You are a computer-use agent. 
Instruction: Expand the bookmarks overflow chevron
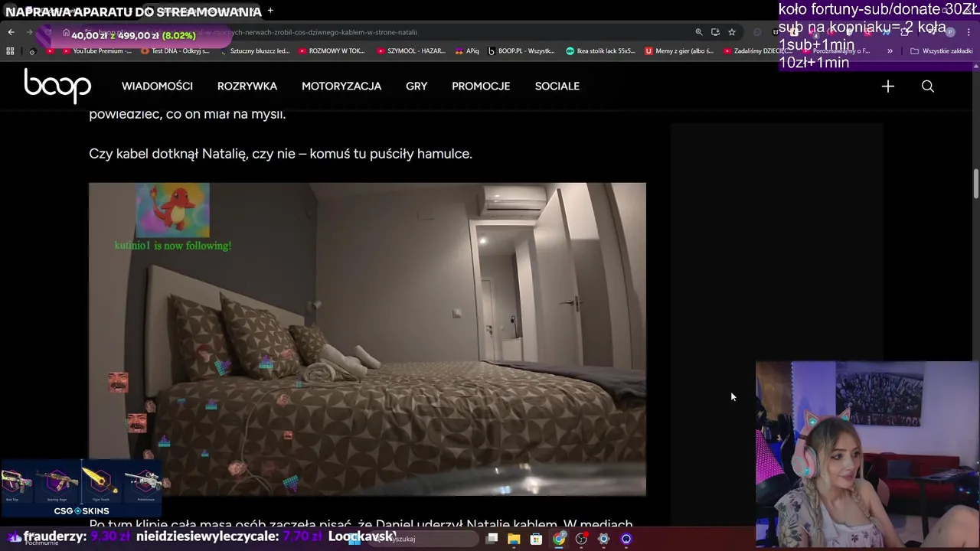click(890, 51)
